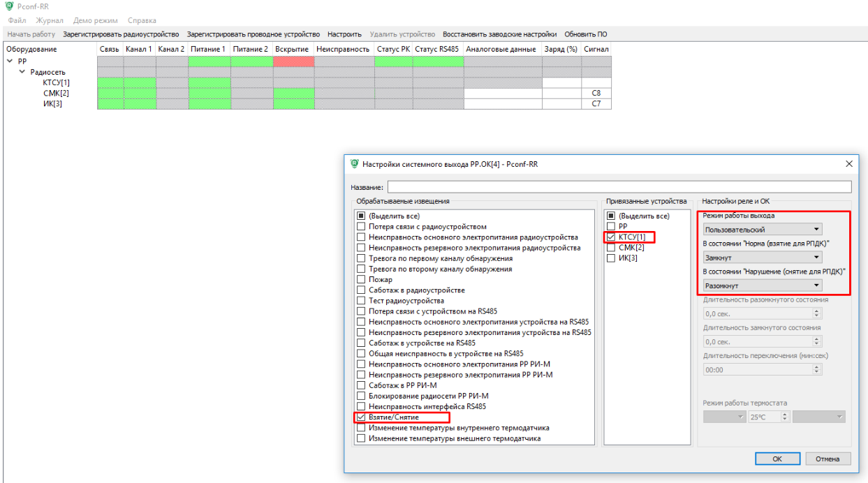Click Восстановить заводские настройки toolbar button
868x483 pixels.
[x=499, y=34]
